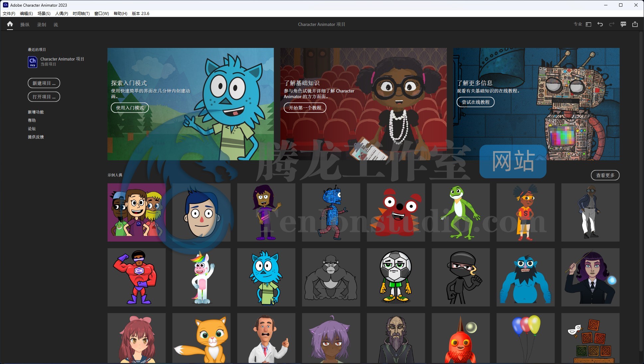This screenshot has width=644, height=364.
Task: Select the purple-haired cat-ear girl puppet
Action: 331,338
